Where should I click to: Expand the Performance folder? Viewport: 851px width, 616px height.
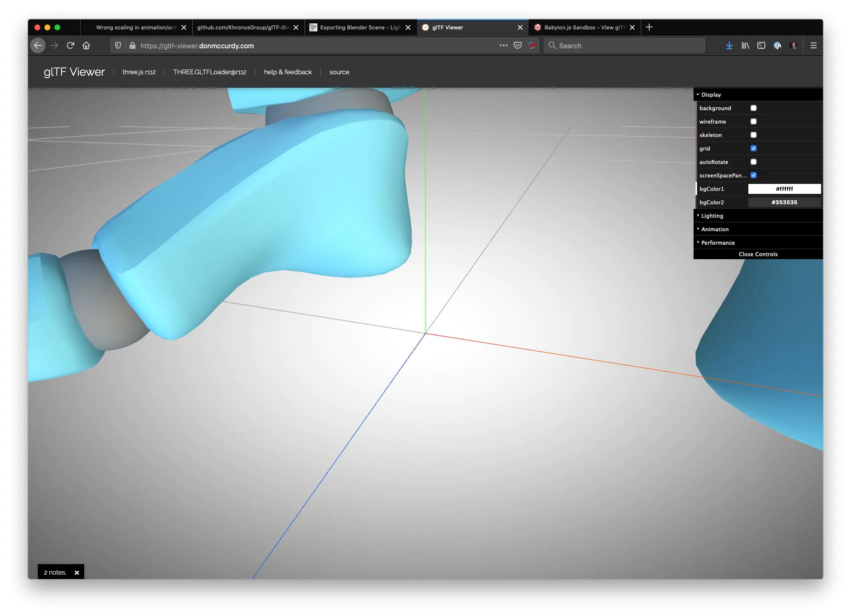coord(758,243)
